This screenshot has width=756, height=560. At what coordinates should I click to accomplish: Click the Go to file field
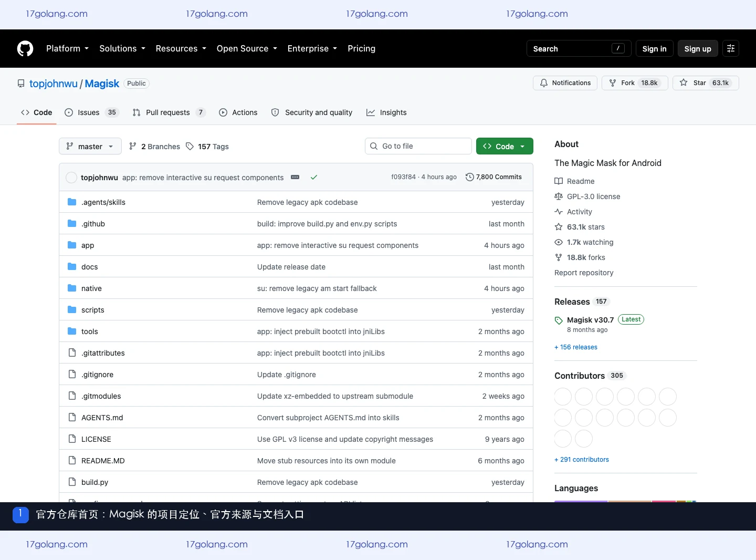click(x=418, y=146)
